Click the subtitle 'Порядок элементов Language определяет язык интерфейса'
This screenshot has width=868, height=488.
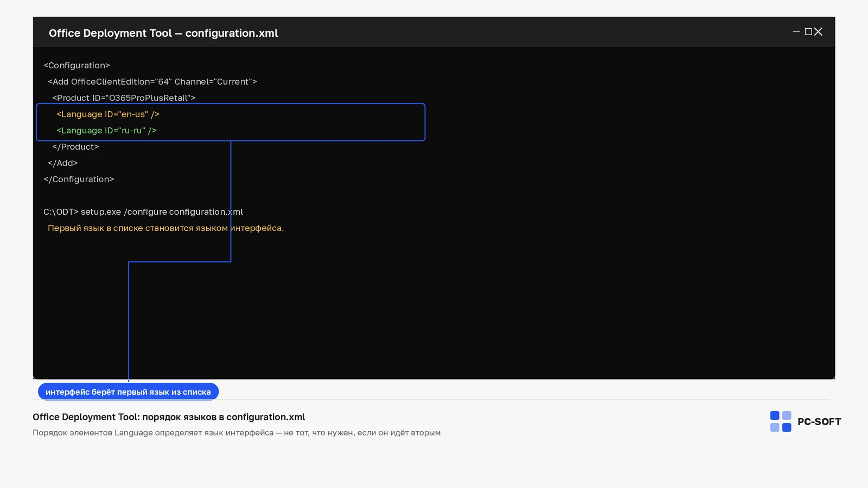click(237, 433)
